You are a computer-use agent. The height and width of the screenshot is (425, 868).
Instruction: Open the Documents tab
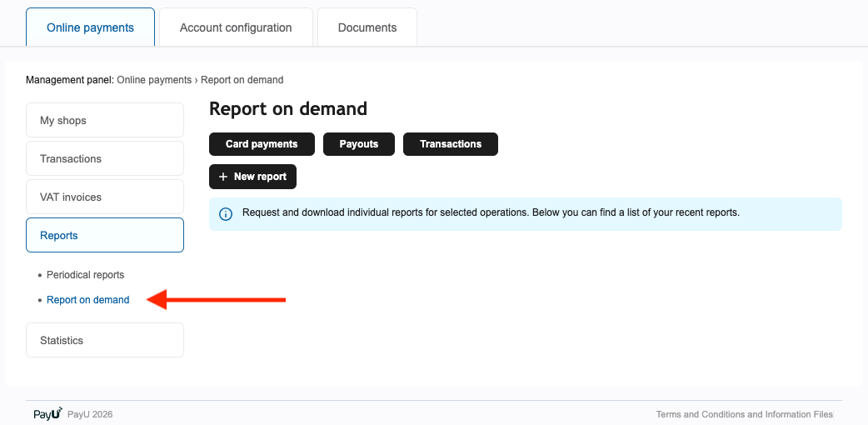click(x=367, y=27)
